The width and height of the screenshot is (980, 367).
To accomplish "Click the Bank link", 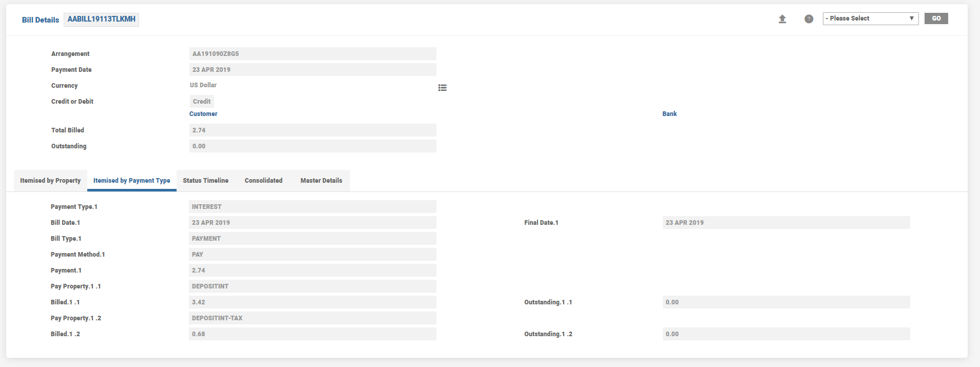I will click(x=669, y=114).
